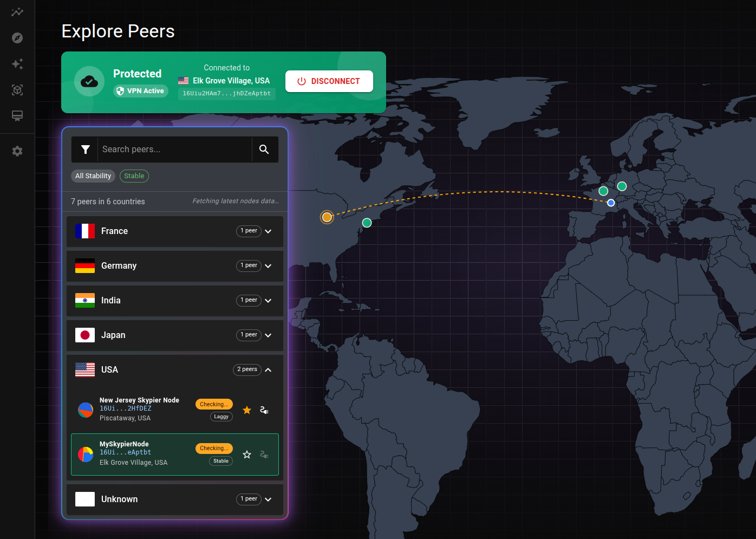
Task: Click the peer ID 16Uiu2HAm7...jhDZeAptbt chip
Action: (x=227, y=94)
